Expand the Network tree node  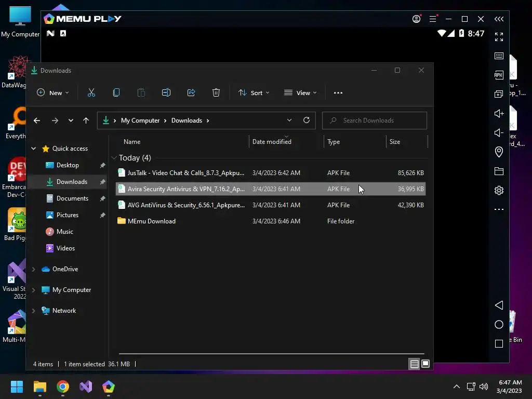coord(34,311)
